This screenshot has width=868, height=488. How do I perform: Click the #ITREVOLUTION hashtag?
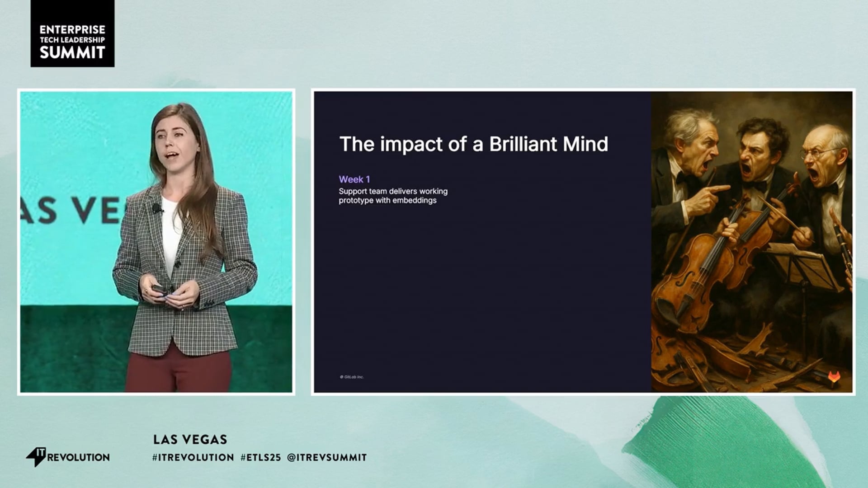pyautogui.click(x=193, y=457)
